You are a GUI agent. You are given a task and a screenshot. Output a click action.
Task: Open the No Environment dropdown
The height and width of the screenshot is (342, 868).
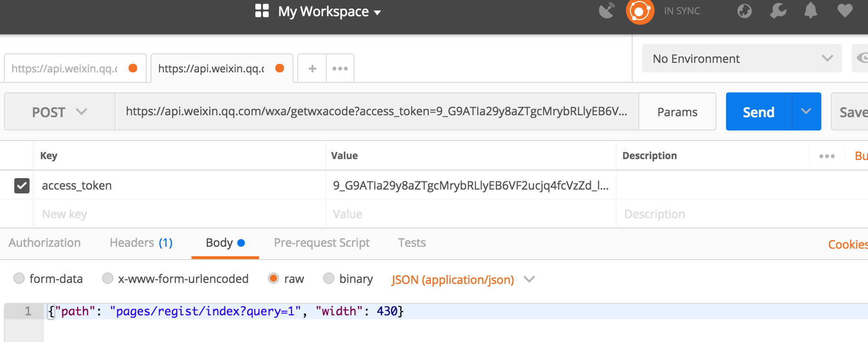click(742, 58)
